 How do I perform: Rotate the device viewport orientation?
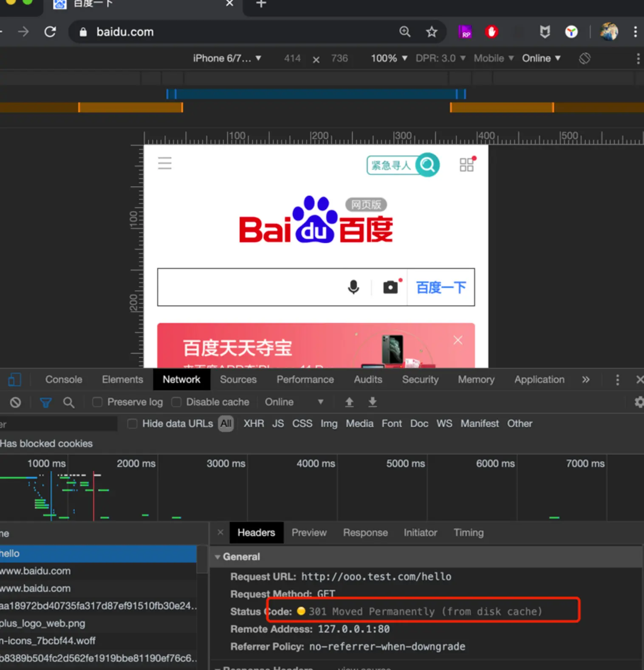click(585, 58)
